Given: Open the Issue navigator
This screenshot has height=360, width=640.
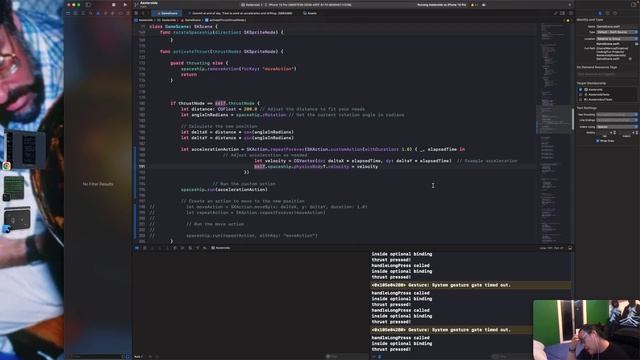Looking at the screenshot, I should (98, 13).
